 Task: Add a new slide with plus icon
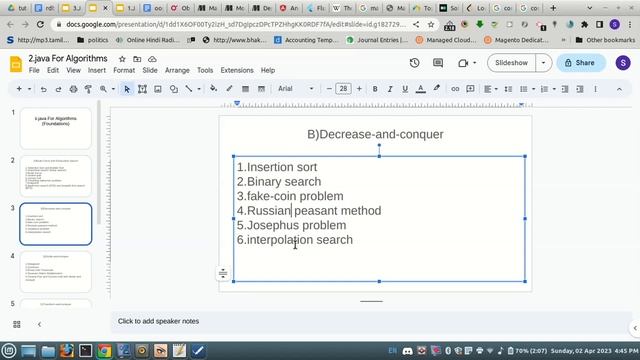[x=19, y=89]
